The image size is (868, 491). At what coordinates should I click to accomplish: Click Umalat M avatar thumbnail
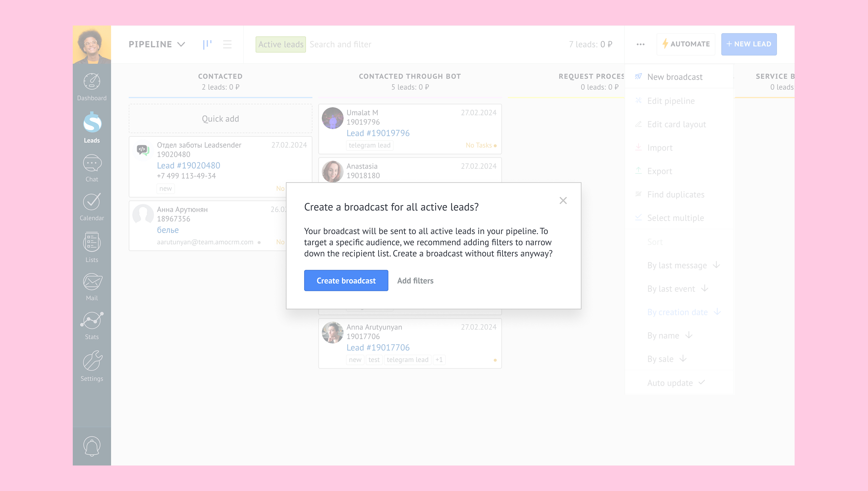pos(333,118)
